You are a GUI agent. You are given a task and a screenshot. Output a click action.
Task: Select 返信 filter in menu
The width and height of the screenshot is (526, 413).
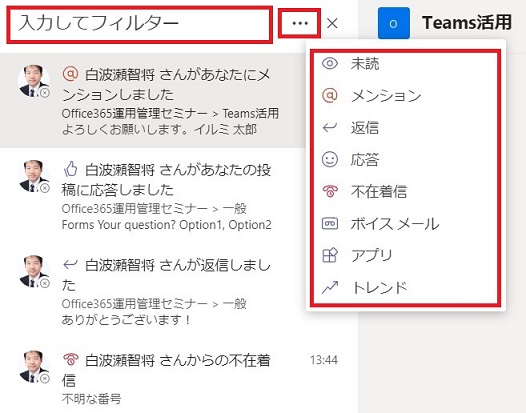point(405,127)
